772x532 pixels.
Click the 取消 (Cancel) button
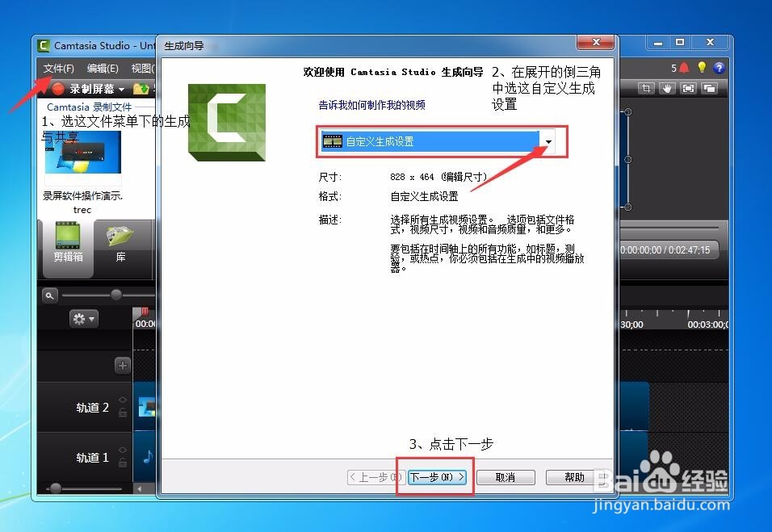[x=506, y=477]
